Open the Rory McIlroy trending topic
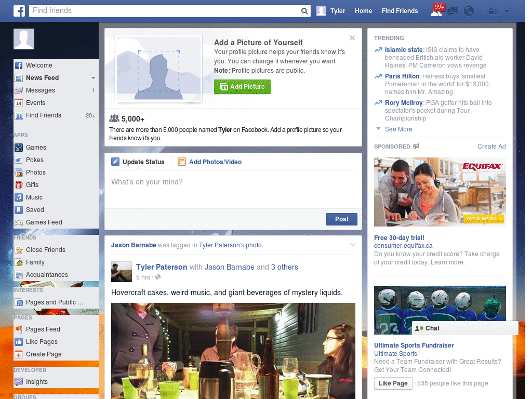The image size is (532, 399). click(403, 102)
